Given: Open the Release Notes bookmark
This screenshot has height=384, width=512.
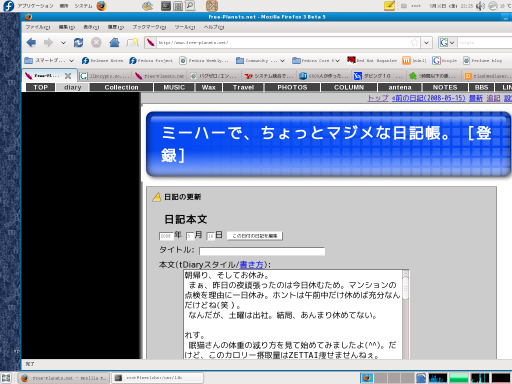Looking at the screenshot, I should coord(102,60).
